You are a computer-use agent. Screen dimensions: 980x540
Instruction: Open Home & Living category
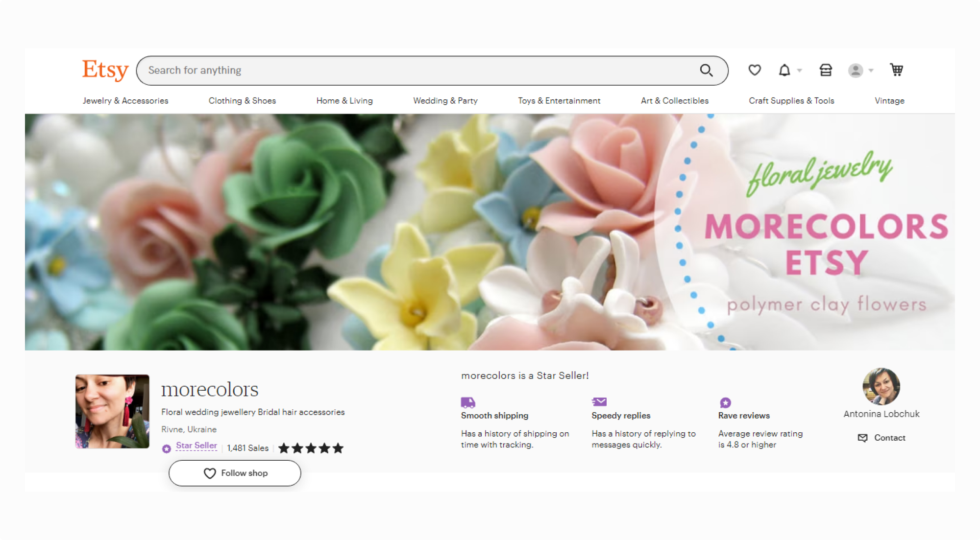(x=344, y=100)
